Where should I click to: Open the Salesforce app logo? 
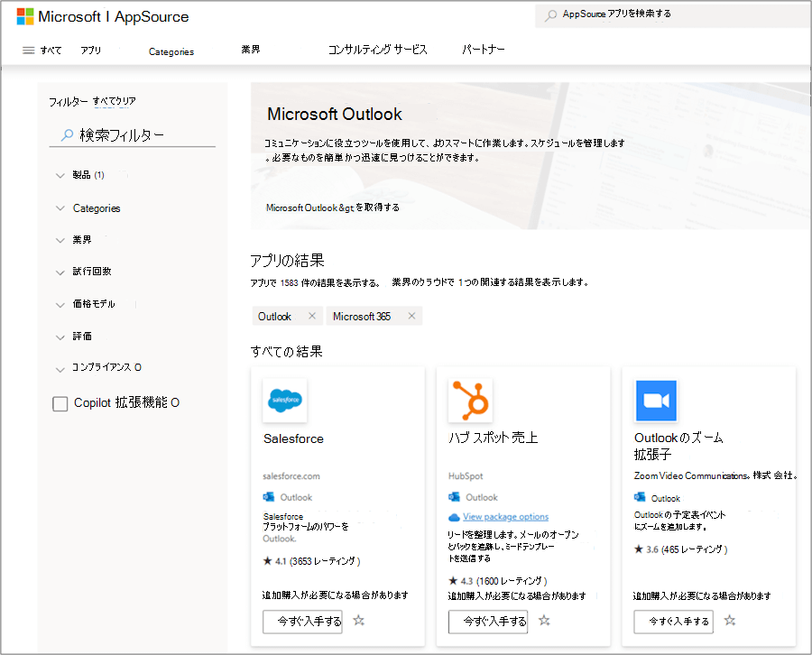point(285,401)
